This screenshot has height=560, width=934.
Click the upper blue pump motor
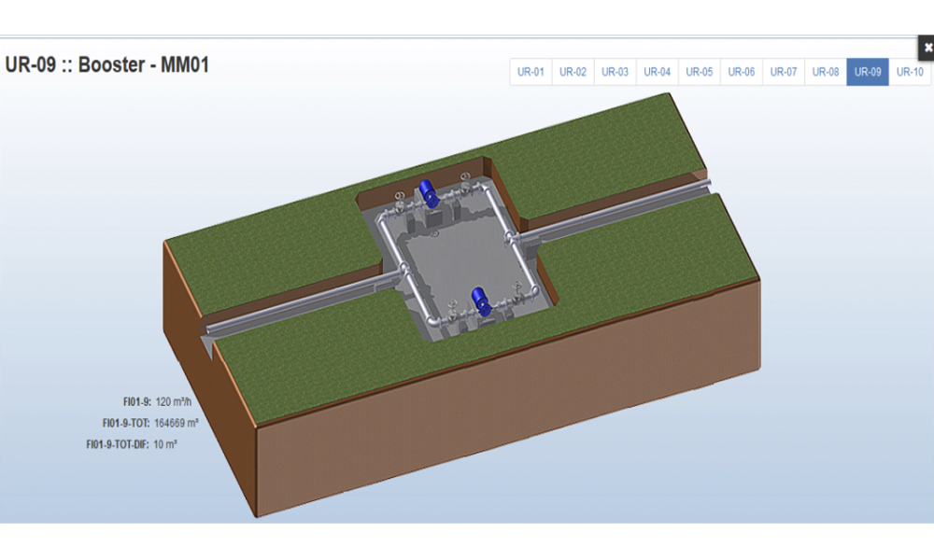pyautogui.click(x=429, y=192)
